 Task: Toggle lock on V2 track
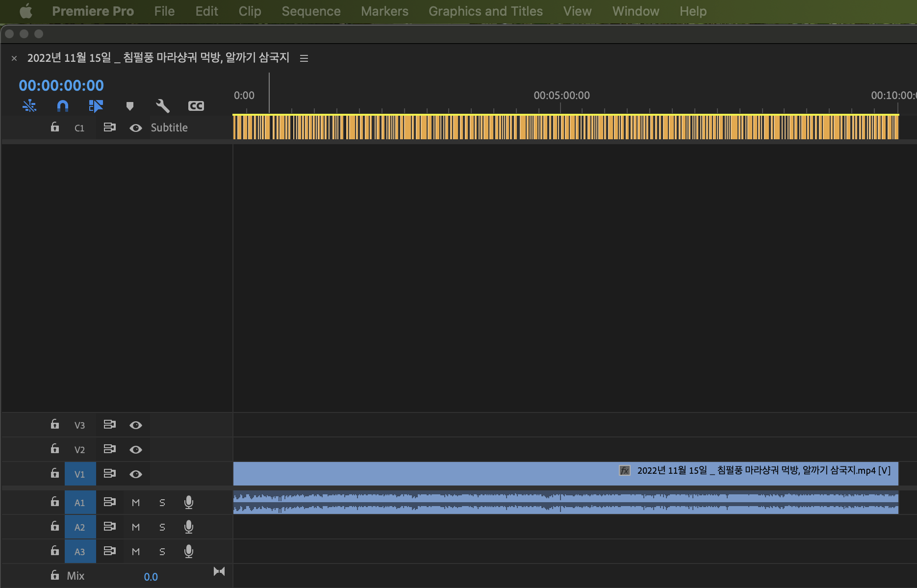[55, 449]
